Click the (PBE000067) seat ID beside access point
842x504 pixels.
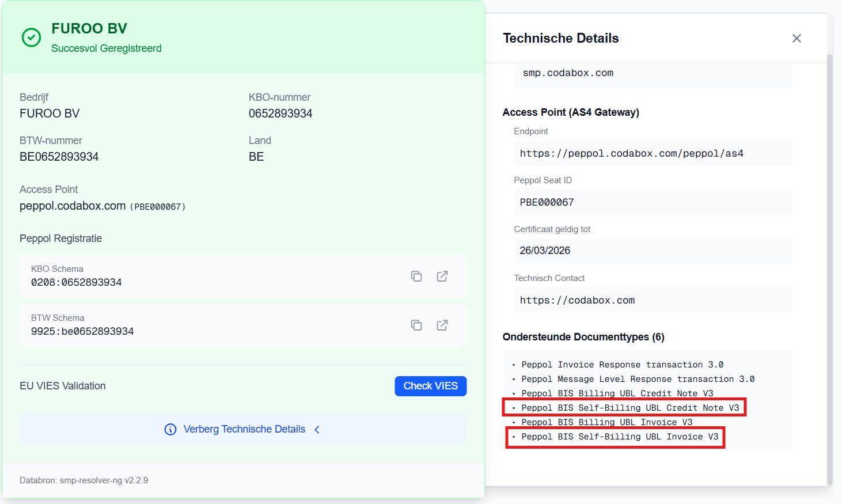(x=158, y=207)
